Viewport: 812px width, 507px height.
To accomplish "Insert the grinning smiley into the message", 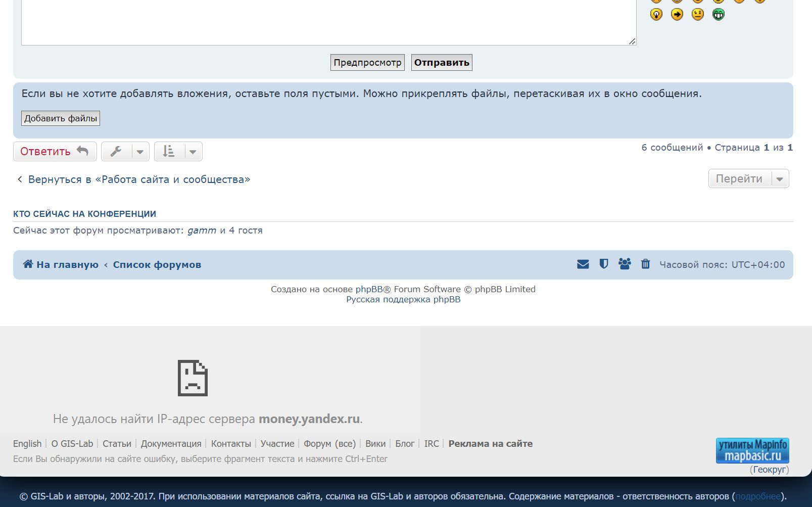I will coord(718,15).
